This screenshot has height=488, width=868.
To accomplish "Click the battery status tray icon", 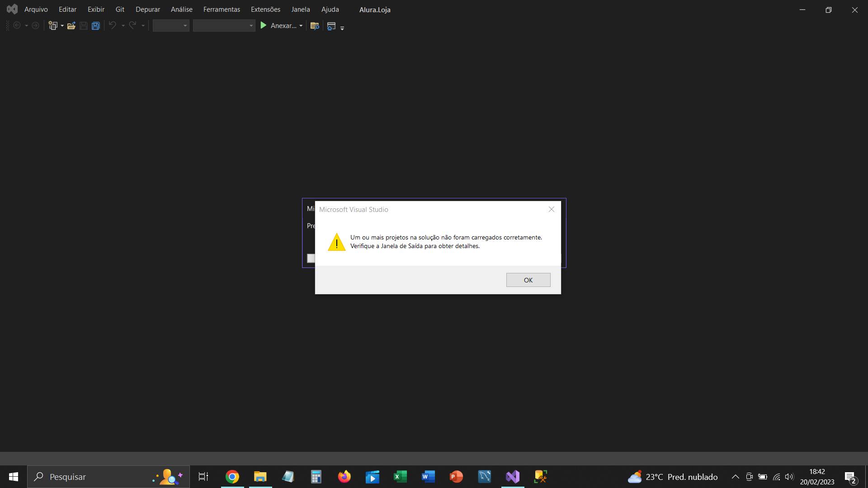I will 763,477.
